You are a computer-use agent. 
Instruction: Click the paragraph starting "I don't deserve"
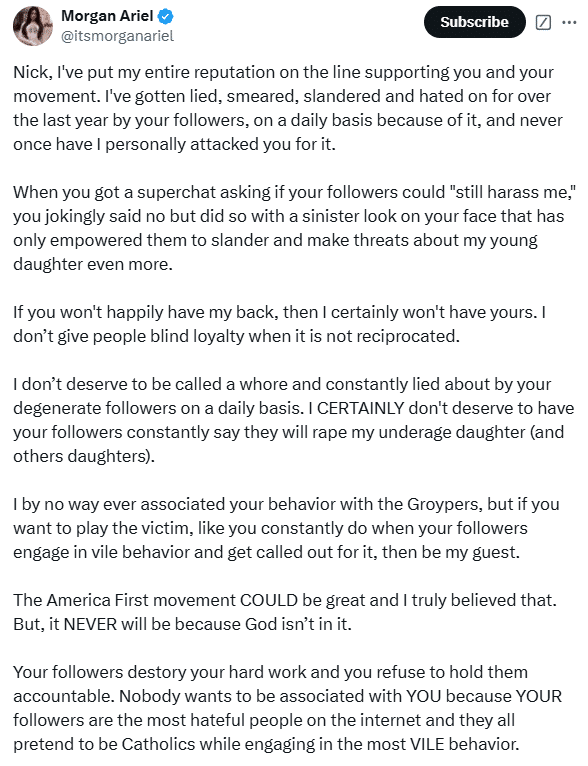(x=294, y=420)
